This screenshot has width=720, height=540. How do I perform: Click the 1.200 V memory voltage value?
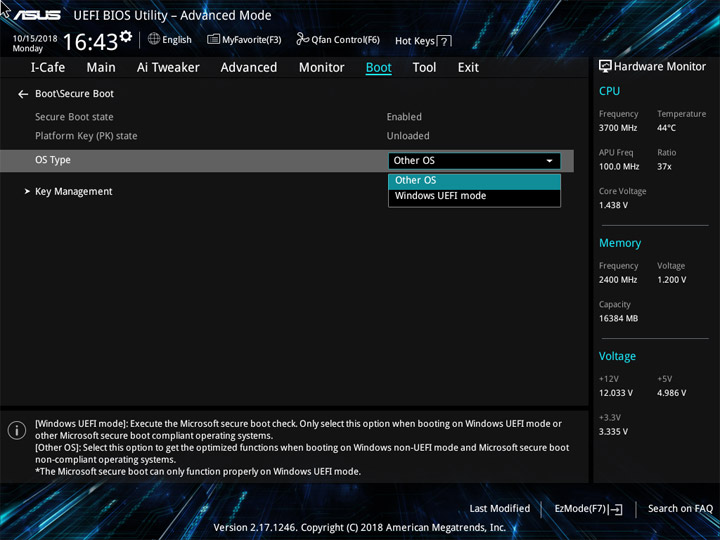click(671, 280)
